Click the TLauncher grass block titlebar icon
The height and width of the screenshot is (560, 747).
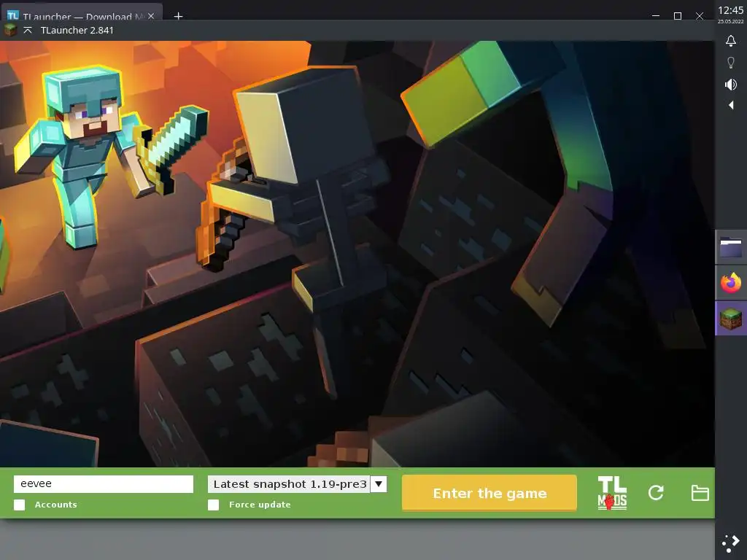[x=10, y=30]
